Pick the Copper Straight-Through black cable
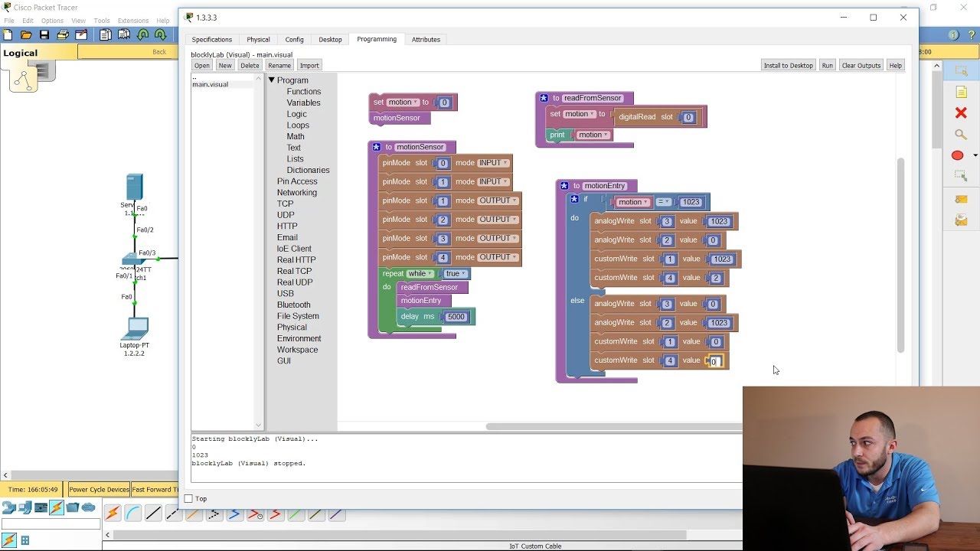The image size is (980, 551). tap(153, 514)
